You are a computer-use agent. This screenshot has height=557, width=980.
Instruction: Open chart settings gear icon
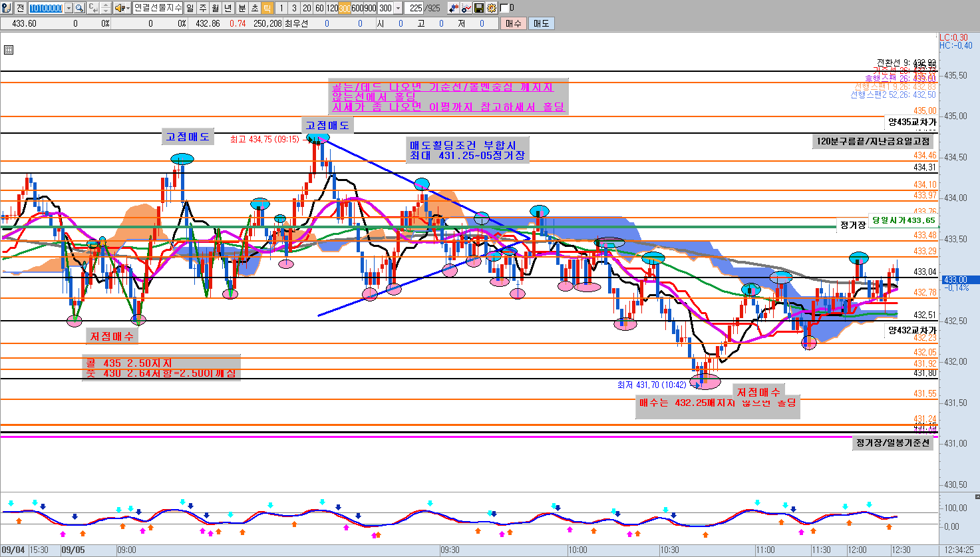[491, 8]
